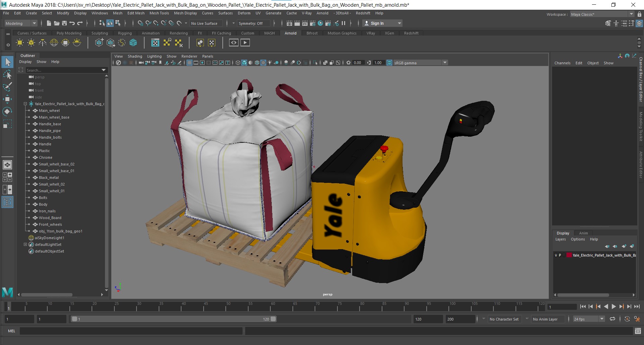Create Arnold SkyDome Light from shelf

tap(54, 43)
